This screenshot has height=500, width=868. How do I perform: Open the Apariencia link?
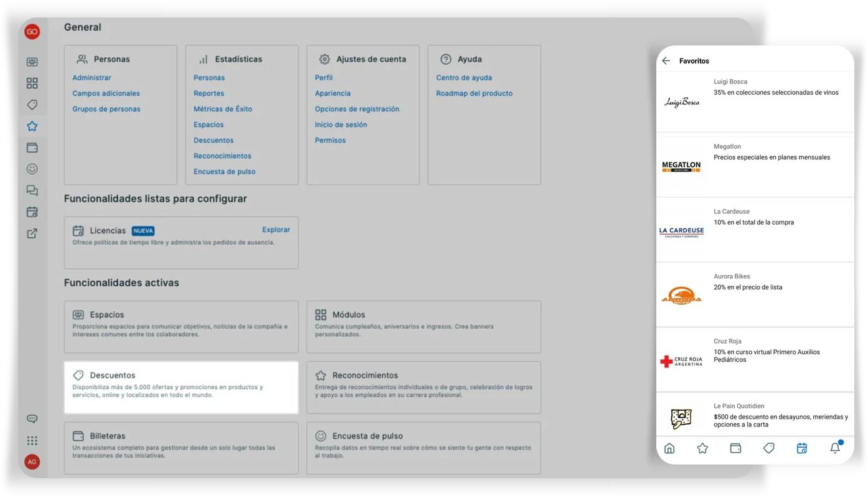tap(333, 93)
